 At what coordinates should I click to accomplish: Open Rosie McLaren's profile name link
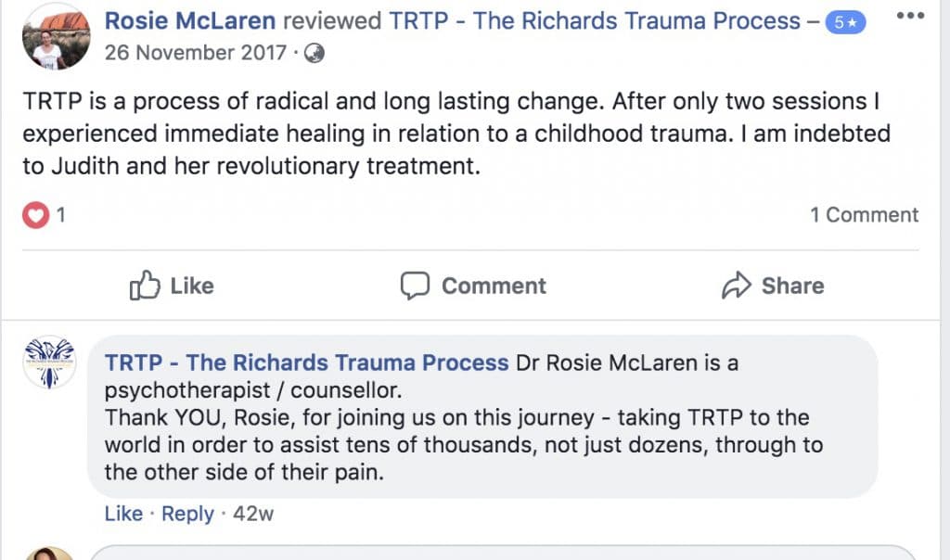point(190,21)
